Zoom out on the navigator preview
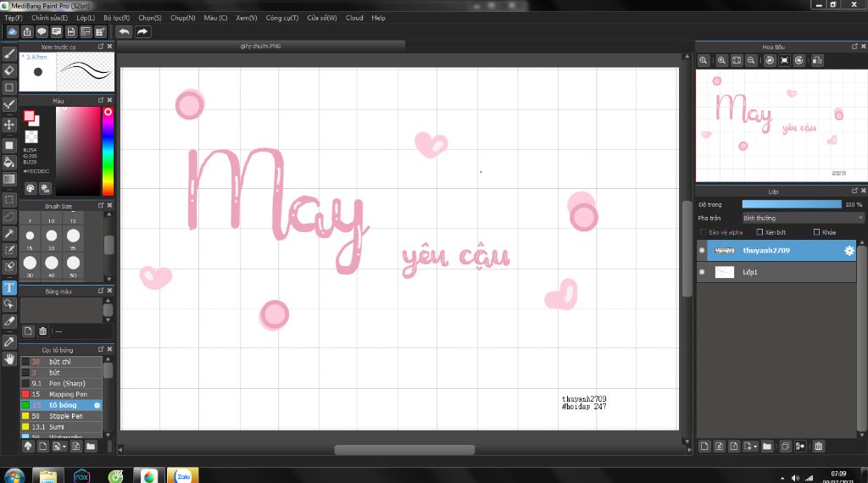Screen dimensions: 868x483 tap(751, 60)
